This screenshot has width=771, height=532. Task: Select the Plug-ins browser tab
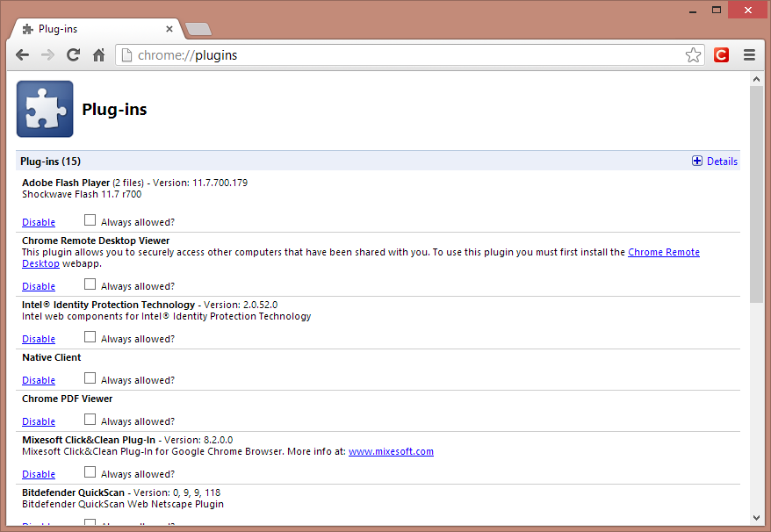97,29
